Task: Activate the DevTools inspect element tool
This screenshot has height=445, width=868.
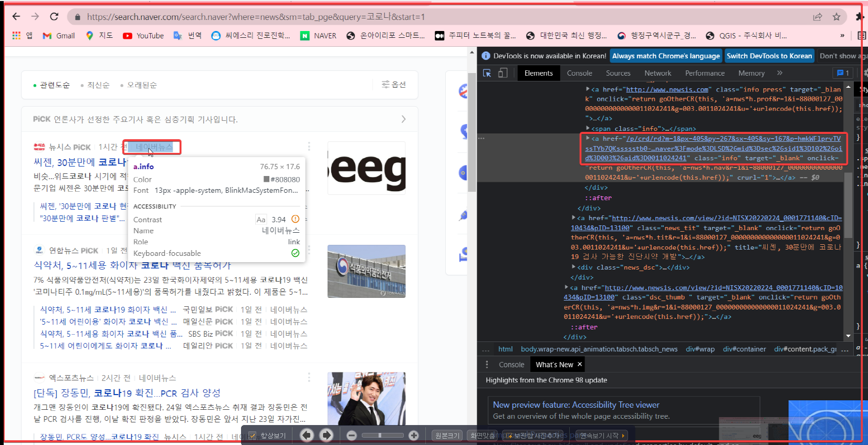Action: point(487,73)
